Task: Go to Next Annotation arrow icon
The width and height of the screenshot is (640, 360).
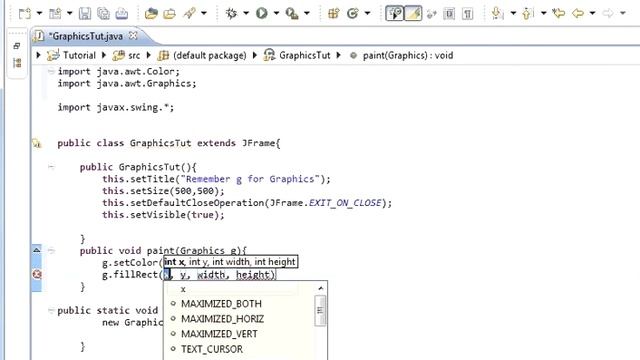Action: [x=497, y=13]
